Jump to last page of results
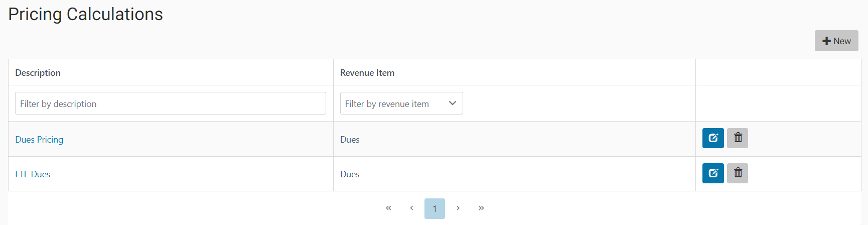The height and width of the screenshot is (225, 868). [x=481, y=208]
